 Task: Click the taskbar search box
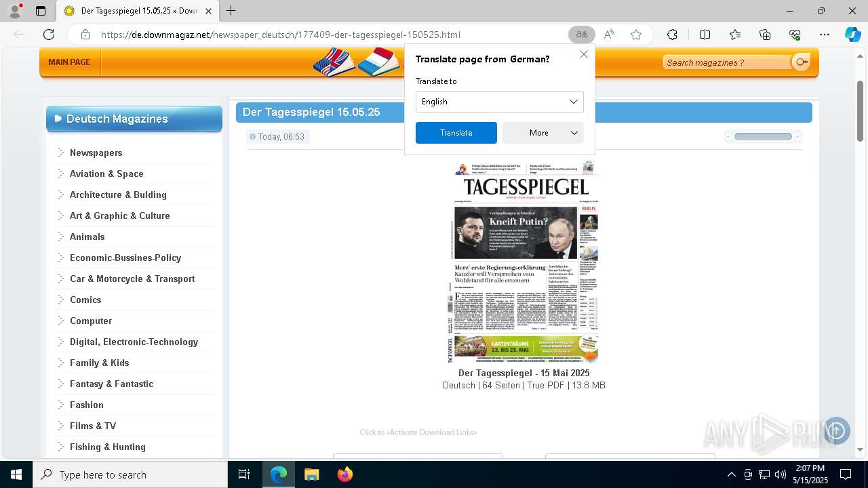(130, 474)
